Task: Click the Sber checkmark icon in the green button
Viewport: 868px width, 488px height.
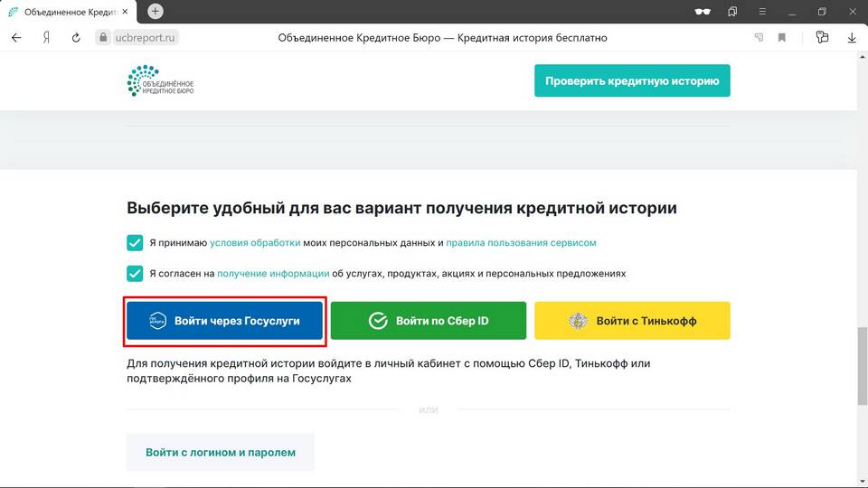Action: (378, 320)
